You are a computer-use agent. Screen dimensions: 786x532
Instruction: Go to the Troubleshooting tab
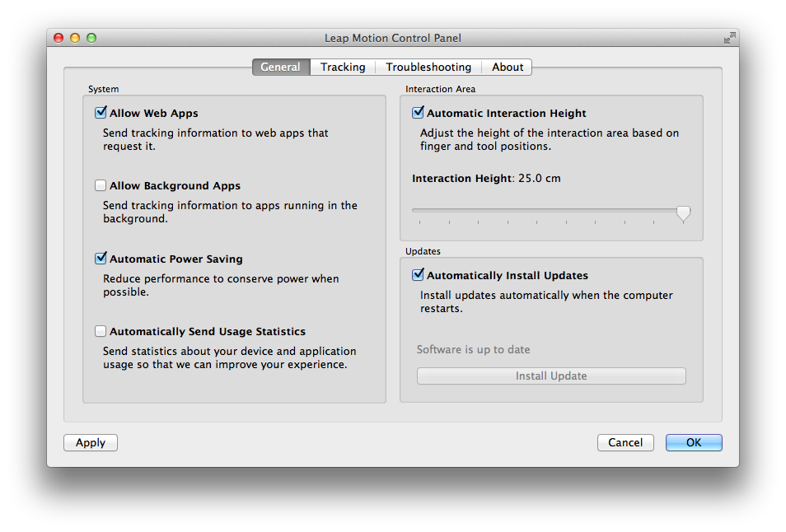(x=428, y=68)
